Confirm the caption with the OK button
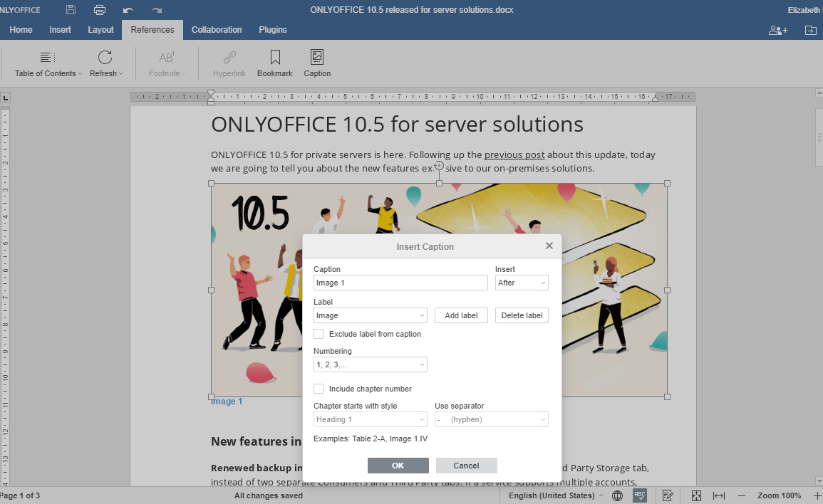Screen dimensions: 823x504 pos(398,466)
